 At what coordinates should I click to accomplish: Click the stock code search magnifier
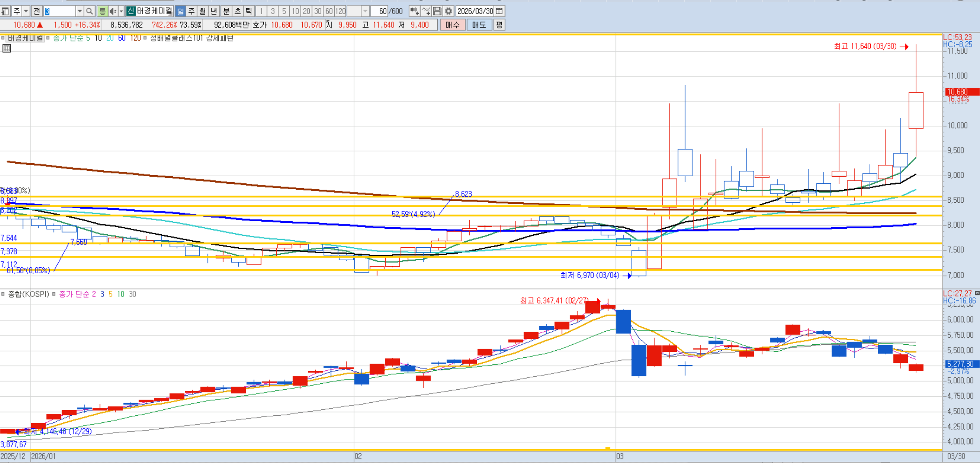(90, 11)
